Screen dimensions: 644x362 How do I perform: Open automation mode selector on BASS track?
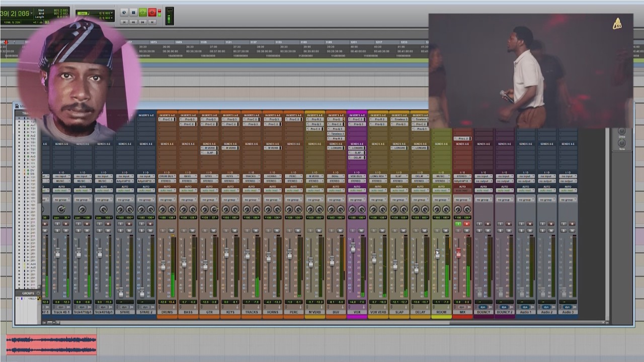tap(188, 191)
